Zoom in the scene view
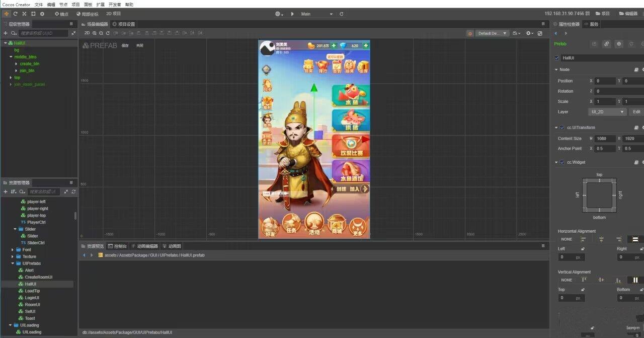Image resolution: width=644 pixels, height=338 pixels. 95,33
